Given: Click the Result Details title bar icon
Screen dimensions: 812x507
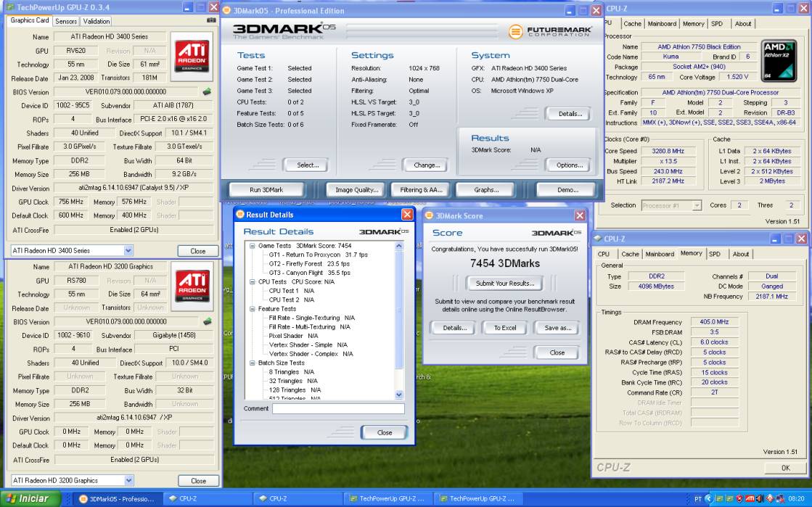Looking at the screenshot, I should coord(239,214).
